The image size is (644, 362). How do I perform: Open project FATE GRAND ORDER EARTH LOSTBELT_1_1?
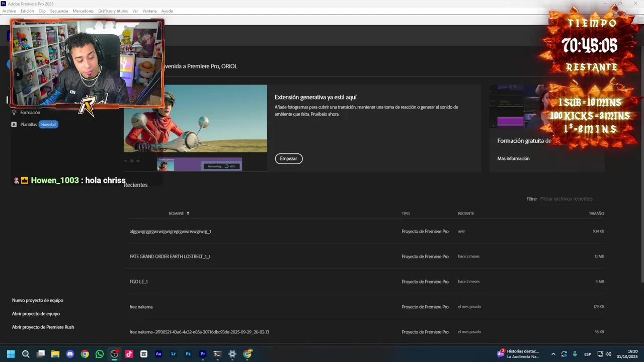pyautogui.click(x=170, y=256)
